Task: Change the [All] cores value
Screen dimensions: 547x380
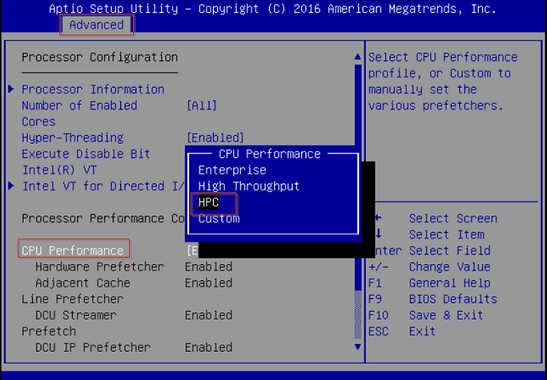Action: point(202,105)
